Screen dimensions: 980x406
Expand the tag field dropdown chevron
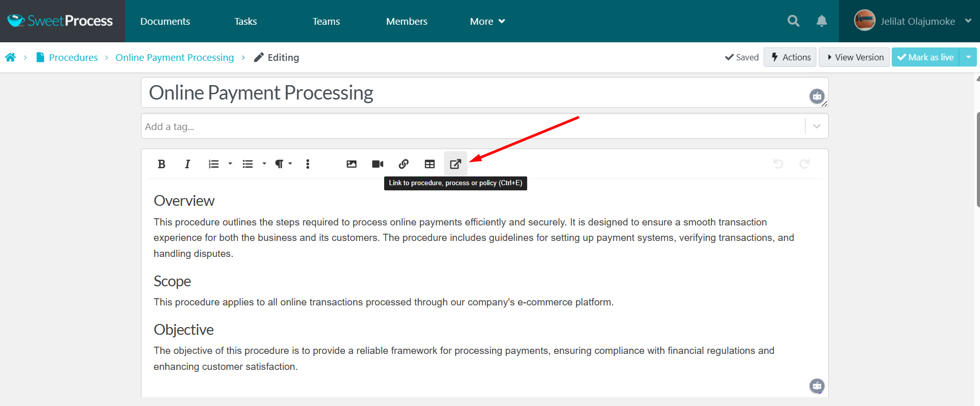[816, 126]
